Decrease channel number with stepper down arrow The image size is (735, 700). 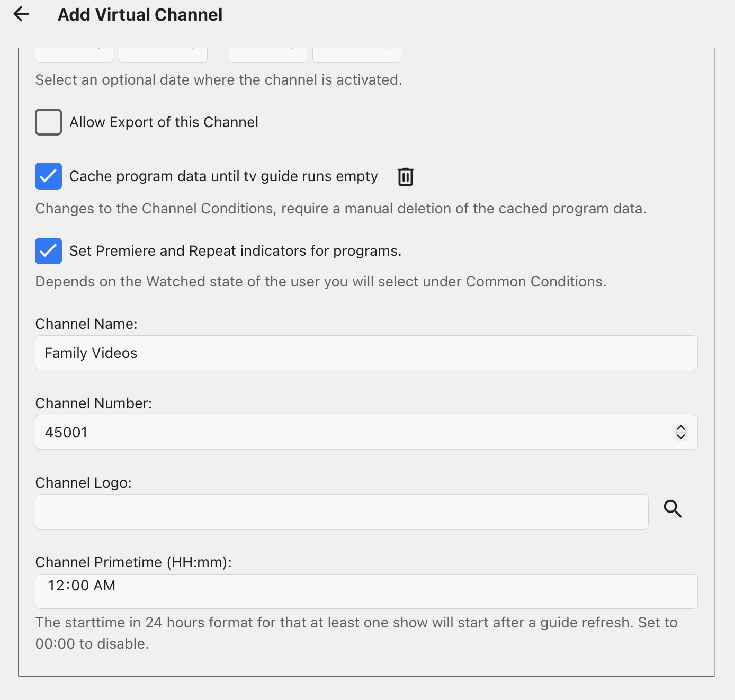681,437
